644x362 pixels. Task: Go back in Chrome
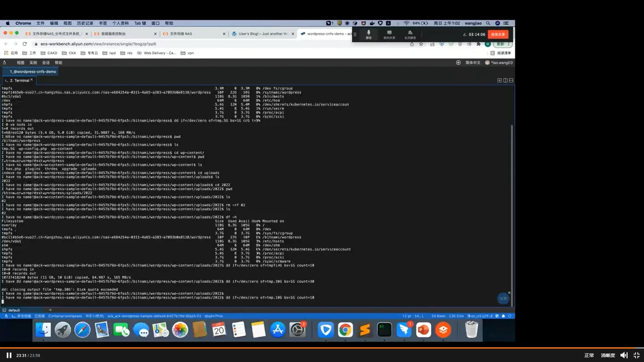[6, 44]
